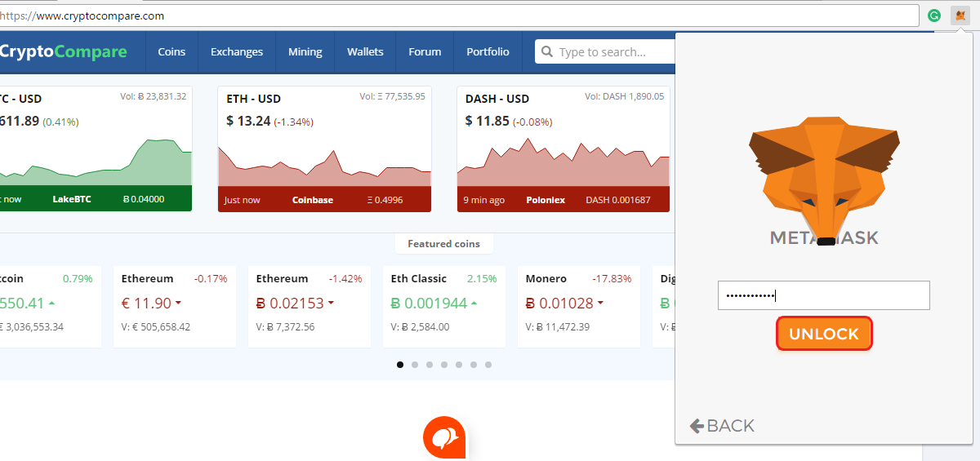Select the second carousel page dot

click(415, 365)
